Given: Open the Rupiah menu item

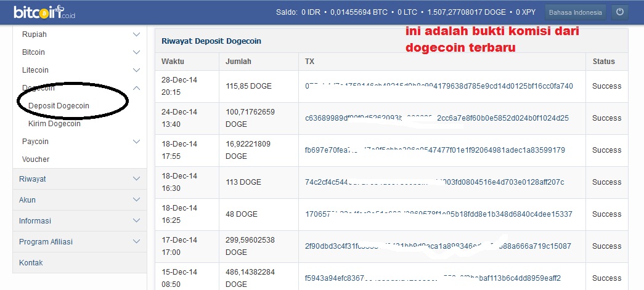Looking at the screenshot, I should [35, 34].
